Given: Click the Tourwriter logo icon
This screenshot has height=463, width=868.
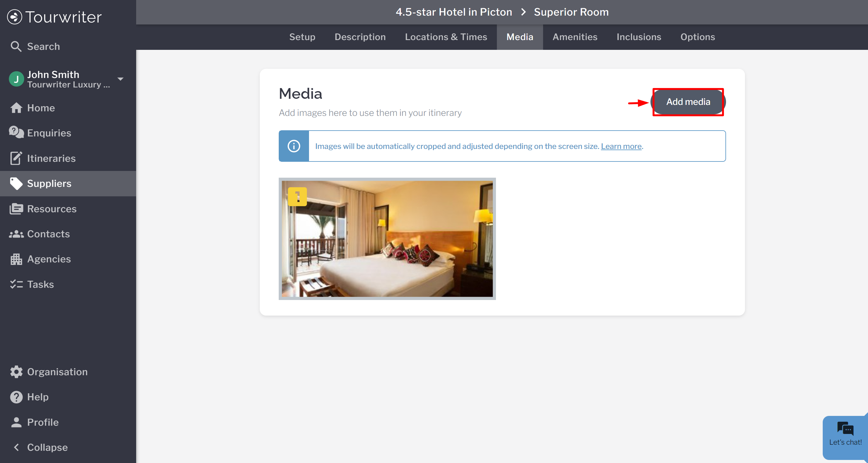Looking at the screenshot, I should (14, 17).
